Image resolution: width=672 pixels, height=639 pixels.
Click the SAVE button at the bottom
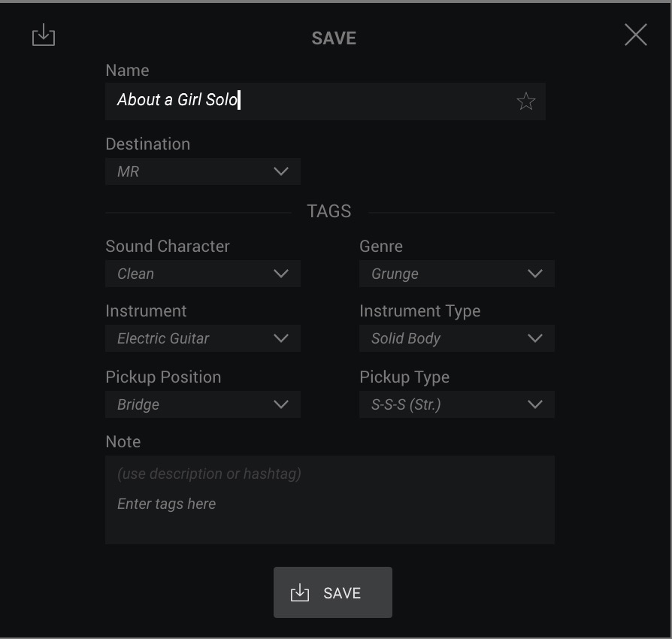point(333,592)
